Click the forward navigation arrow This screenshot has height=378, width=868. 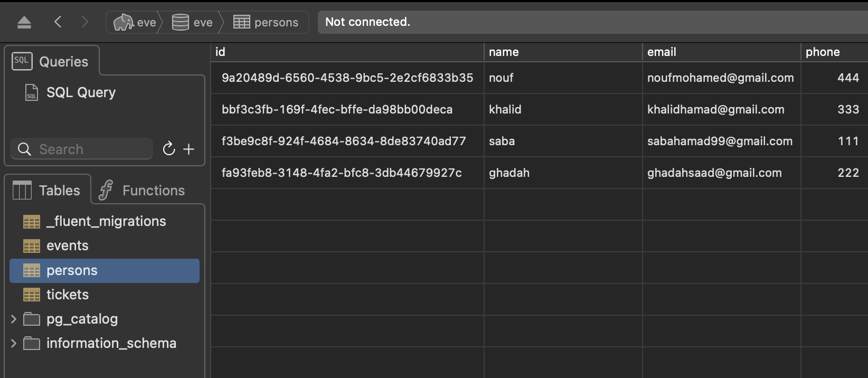coord(85,22)
